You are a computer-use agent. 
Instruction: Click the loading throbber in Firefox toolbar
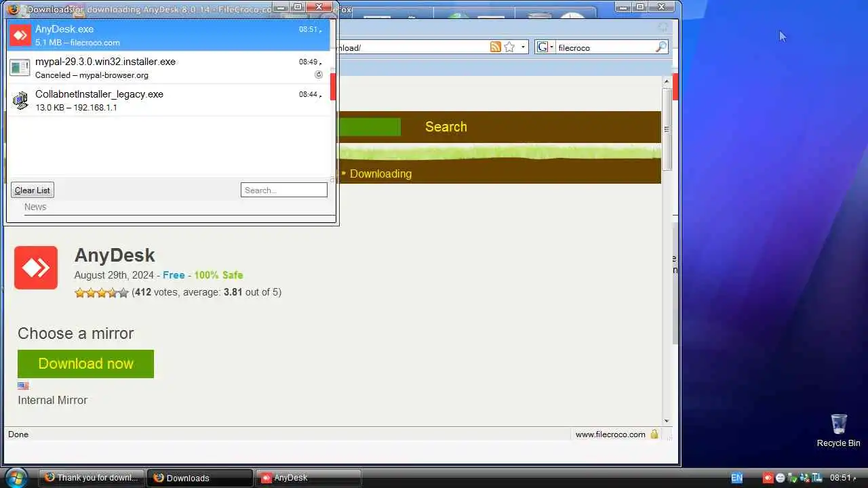pos(663,27)
